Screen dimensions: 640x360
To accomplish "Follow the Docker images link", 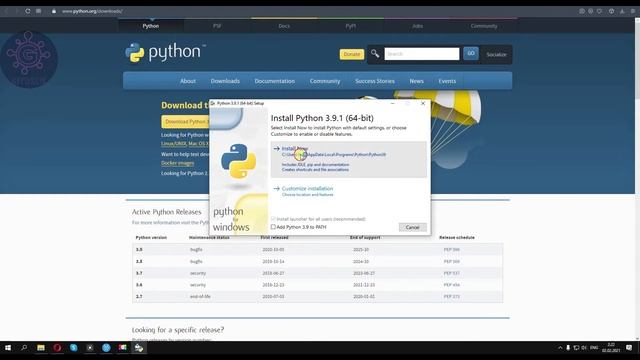I will pos(178,163).
